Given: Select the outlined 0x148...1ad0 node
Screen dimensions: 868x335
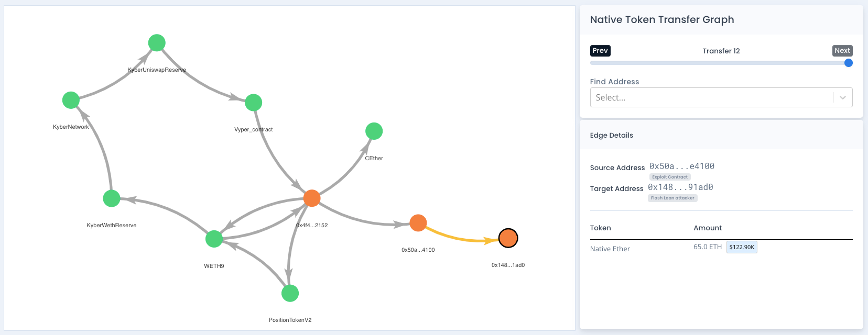Looking at the screenshot, I should 508,238.
